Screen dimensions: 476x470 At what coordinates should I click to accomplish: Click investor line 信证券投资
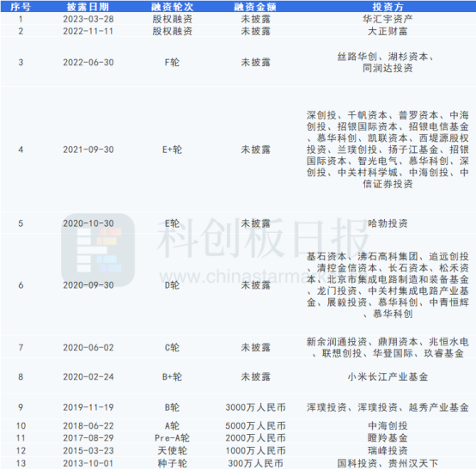(x=388, y=184)
